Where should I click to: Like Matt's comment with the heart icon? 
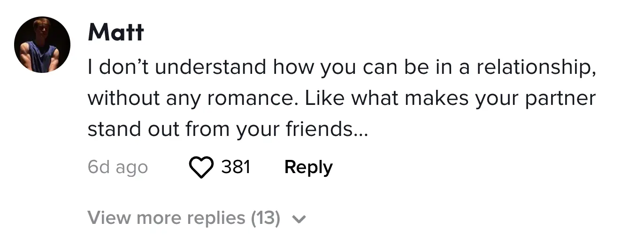pos(201,167)
